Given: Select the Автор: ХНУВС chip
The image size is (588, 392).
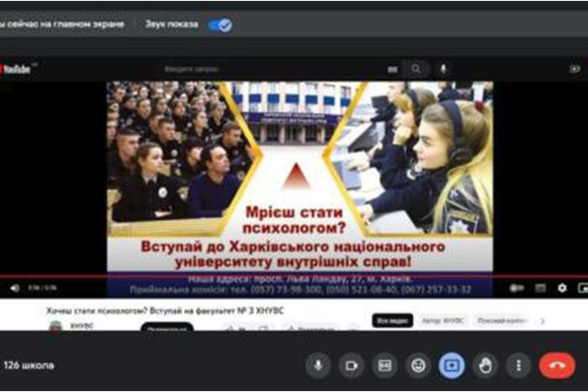Looking at the screenshot, I should [x=443, y=321].
